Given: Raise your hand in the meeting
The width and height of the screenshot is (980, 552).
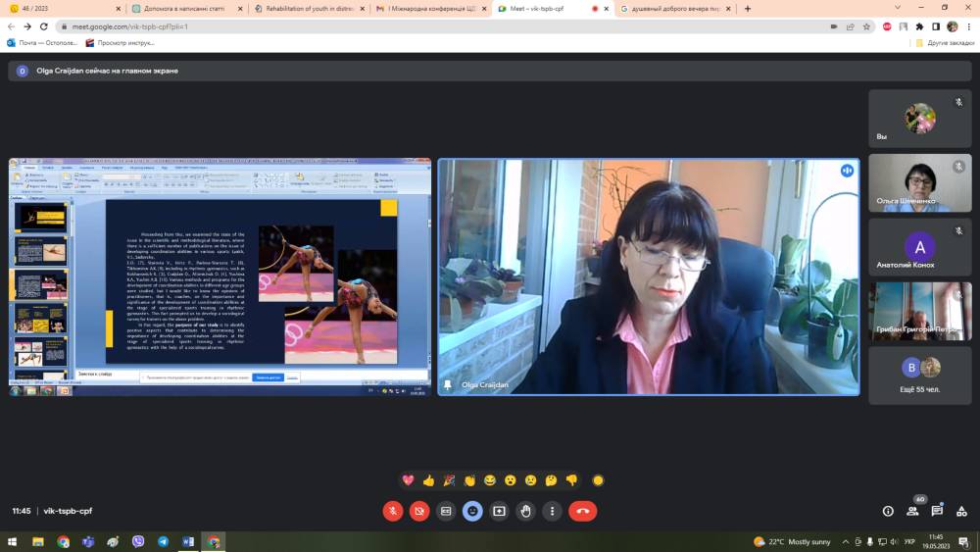Looking at the screenshot, I should [526, 511].
